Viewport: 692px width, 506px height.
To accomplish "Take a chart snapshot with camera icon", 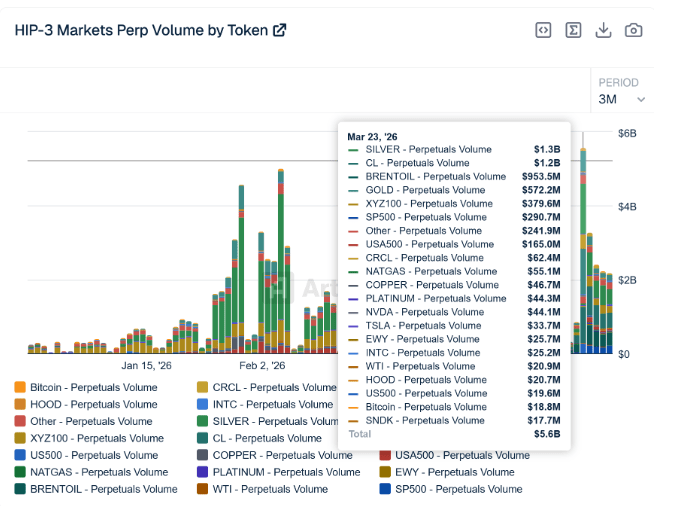I will (633, 30).
